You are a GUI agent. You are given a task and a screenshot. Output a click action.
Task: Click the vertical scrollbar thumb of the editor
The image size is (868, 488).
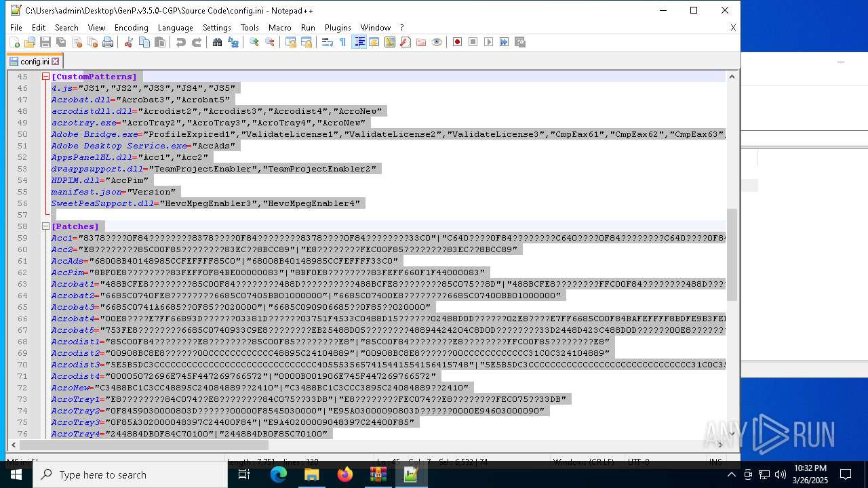732,255
